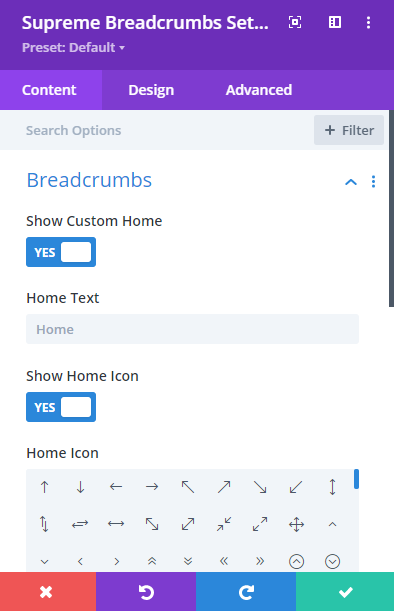Screen dimensions: 394x611
Task: Discard changes with red X button
Action: tap(46, 592)
